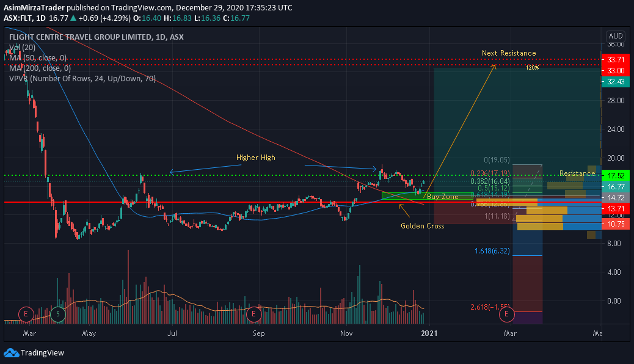Click the 0.00 price axis tick

tap(616, 300)
